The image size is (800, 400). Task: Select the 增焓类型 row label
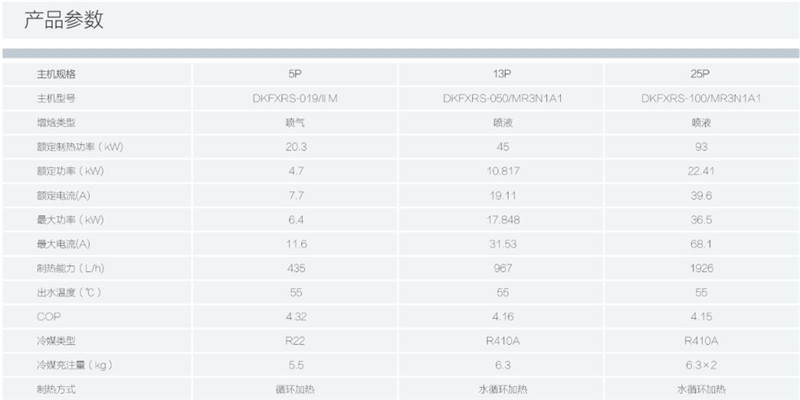[x=56, y=122]
